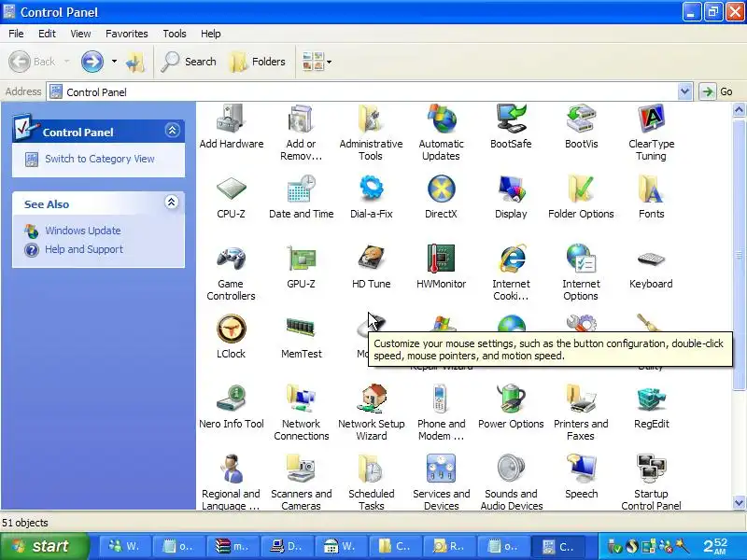Open Internet Cookies icon
The width and height of the screenshot is (747, 560).
tap(511, 273)
